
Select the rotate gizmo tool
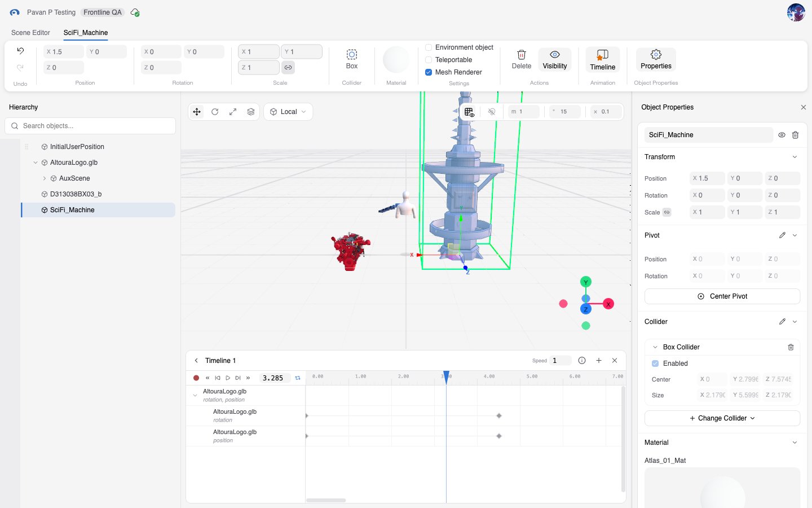point(215,112)
